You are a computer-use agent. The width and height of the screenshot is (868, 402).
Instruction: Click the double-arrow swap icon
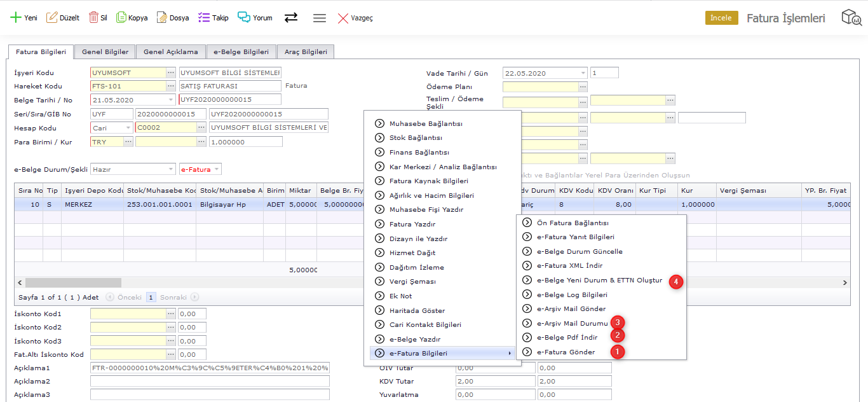pos(291,18)
